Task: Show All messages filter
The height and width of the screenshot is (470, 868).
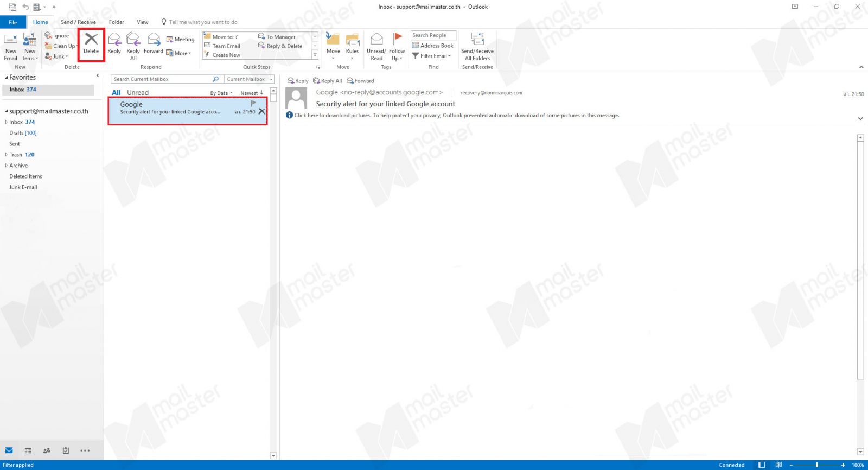Action: coord(116,93)
